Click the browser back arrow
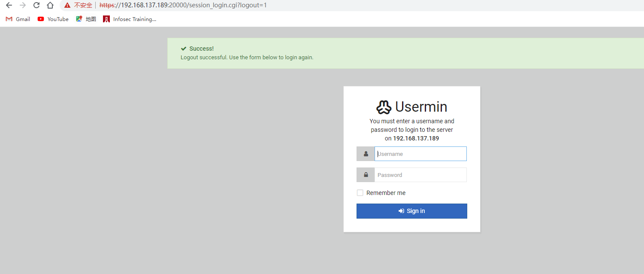644x274 pixels. [x=9, y=5]
